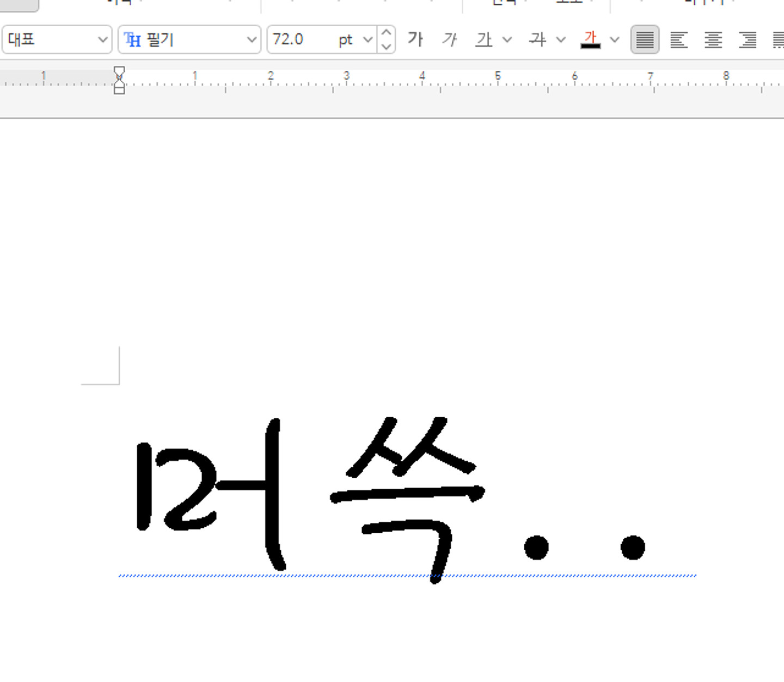Align the paragraph to the left
Image resolution: width=784 pixels, height=682 pixels.
(678, 39)
